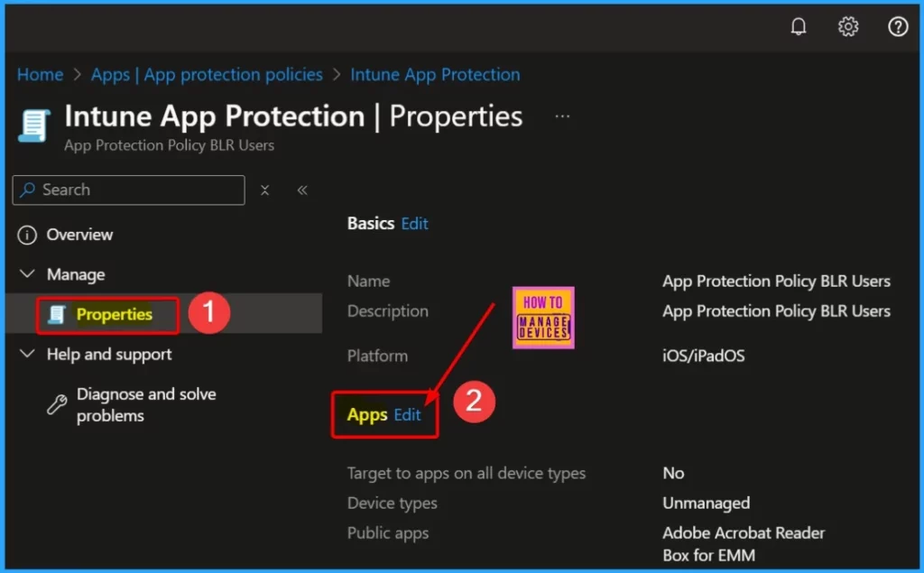
Task: Open the settings gear icon
Action: point(848,26)
